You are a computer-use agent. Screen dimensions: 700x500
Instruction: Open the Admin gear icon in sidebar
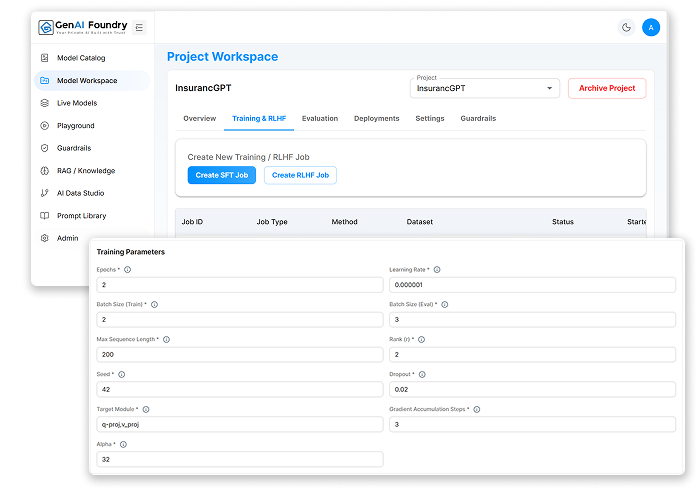(x=45, y=238)
